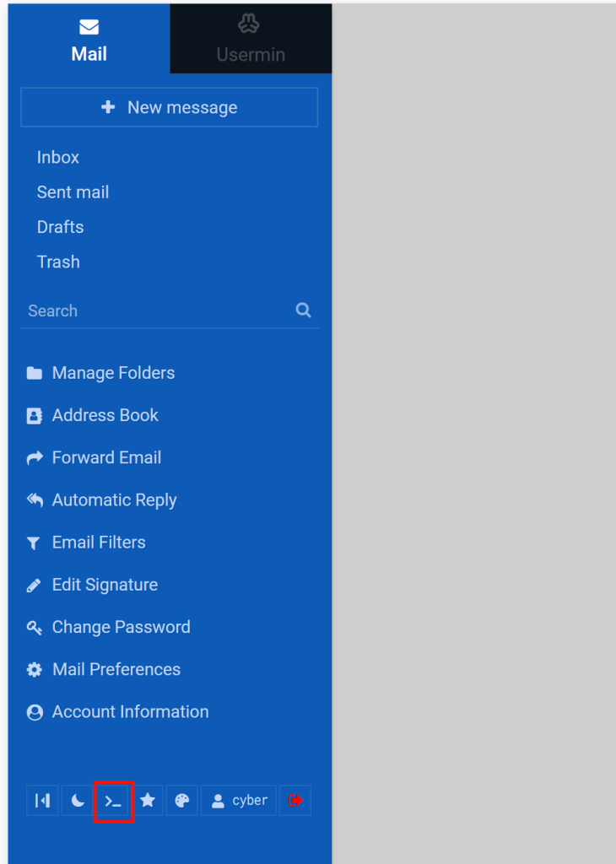Viewport: 616px width, 864px height.
Task: Open theme palette configuration icon
Action: (182, 801)
